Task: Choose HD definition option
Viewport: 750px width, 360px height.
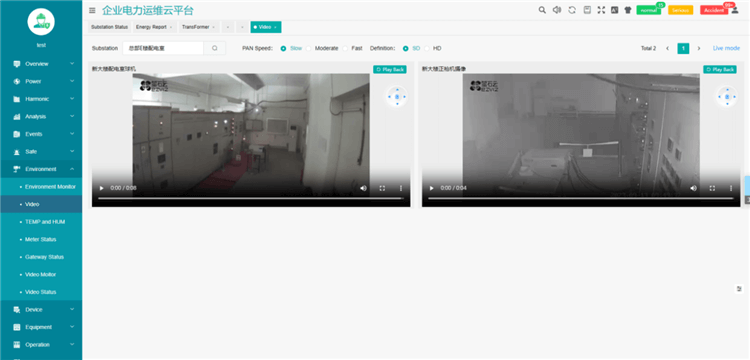Action: 433,48
